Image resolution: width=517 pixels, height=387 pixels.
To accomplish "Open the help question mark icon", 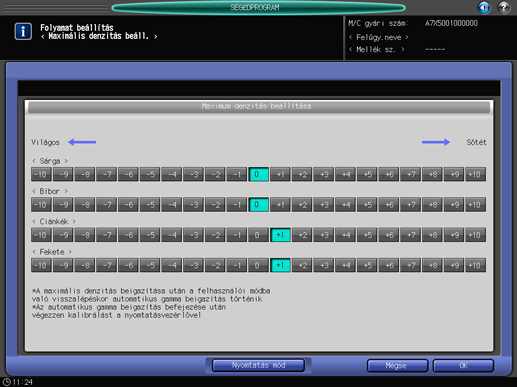I will 504,7.
